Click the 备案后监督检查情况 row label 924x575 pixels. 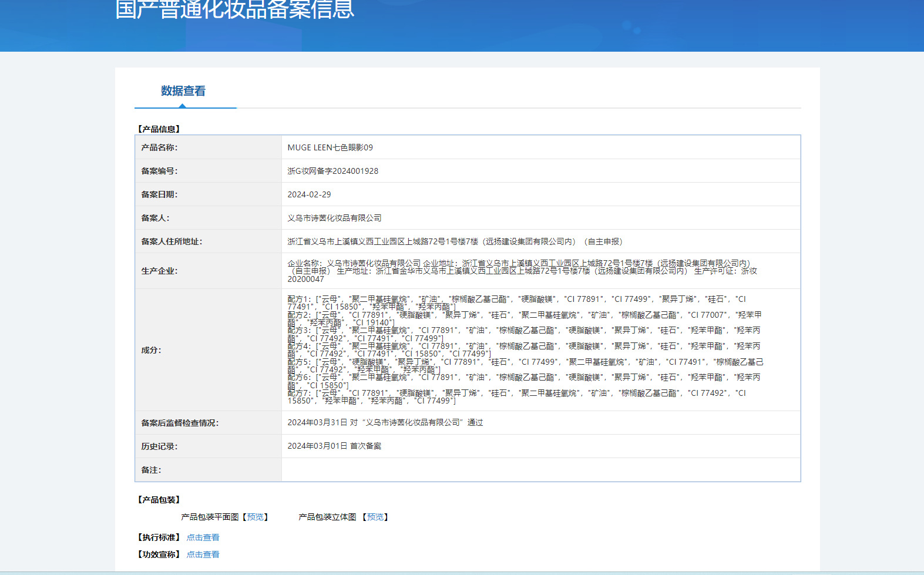click(180, 423)
